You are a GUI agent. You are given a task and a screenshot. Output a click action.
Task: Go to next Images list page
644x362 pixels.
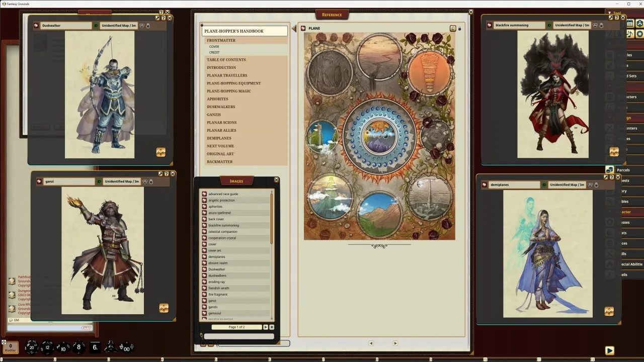point(266,327)
